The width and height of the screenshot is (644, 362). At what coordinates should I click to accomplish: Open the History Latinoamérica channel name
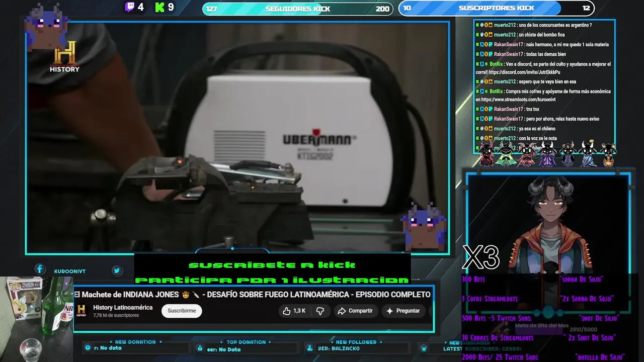pos(123,307)
